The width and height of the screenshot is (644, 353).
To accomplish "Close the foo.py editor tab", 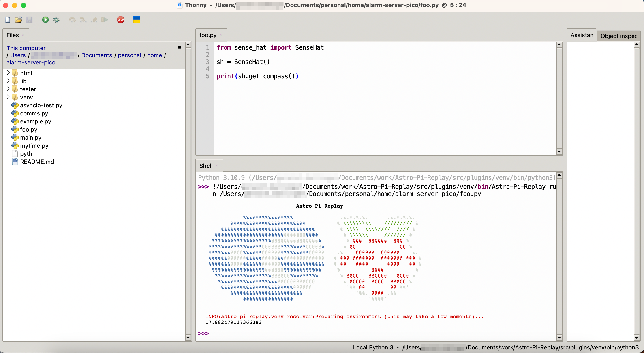I will (221, 35).
